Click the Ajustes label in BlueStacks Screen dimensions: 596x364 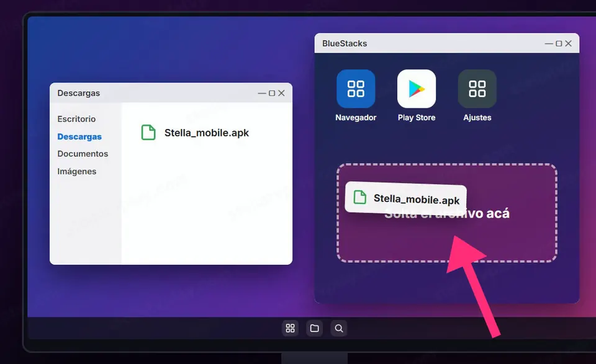[x=477, y=118]
